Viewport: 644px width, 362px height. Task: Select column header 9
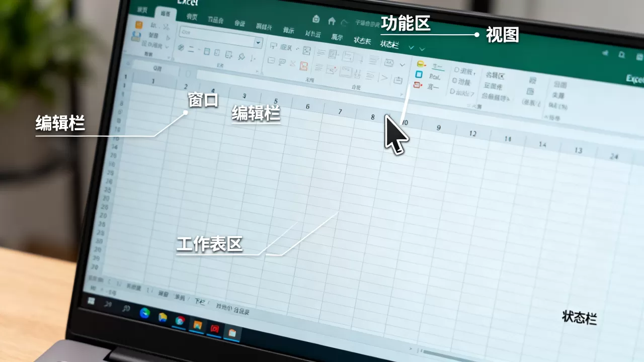click(x=438, y=128)
